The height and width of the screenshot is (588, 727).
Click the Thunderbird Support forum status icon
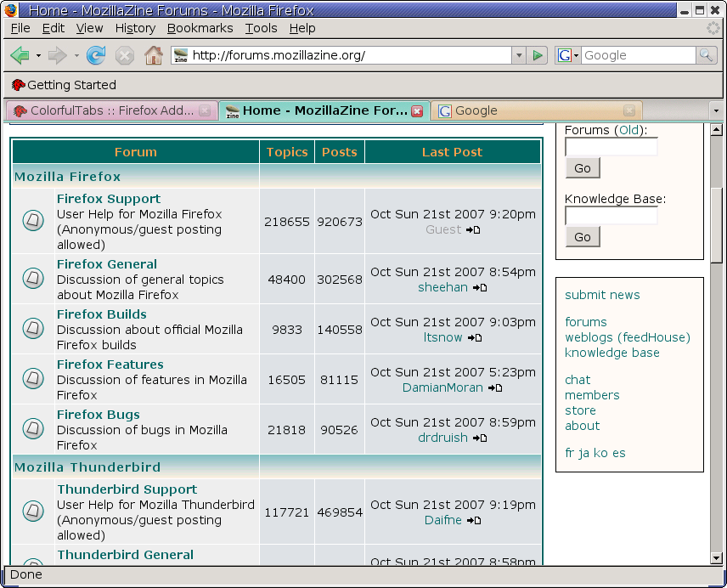pos(33,511)
